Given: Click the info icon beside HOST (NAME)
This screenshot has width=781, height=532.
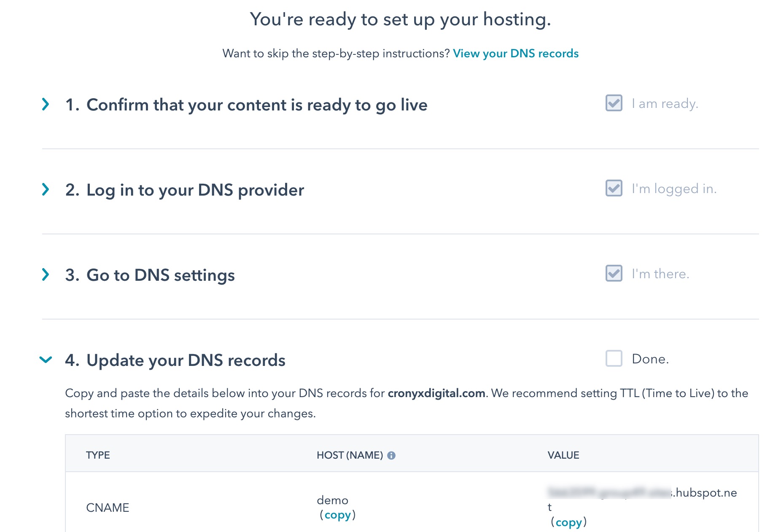Looking at the screenshot, I should [x=391, y=455].
